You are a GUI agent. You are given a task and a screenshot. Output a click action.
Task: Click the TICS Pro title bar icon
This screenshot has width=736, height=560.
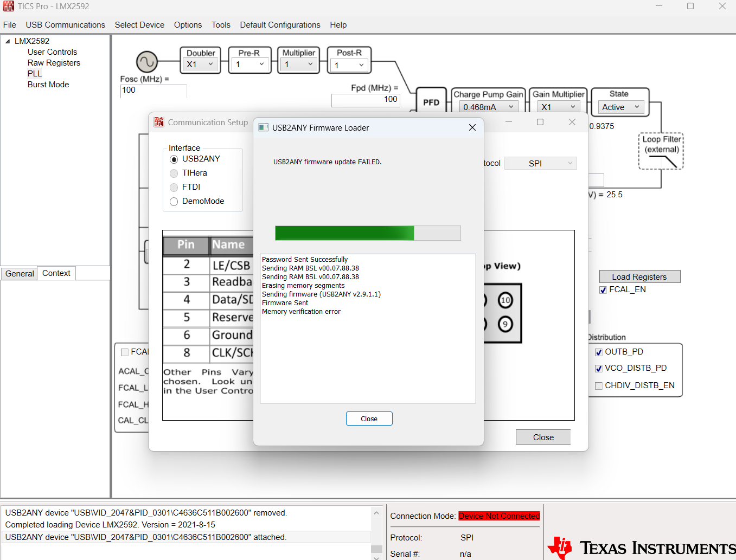click(x=9, y=7)
